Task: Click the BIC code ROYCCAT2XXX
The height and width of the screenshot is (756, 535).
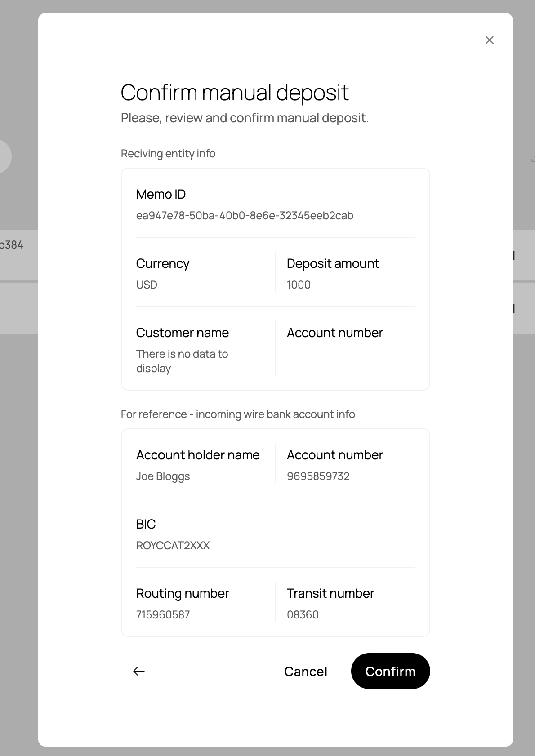Action: pos(173,546)
